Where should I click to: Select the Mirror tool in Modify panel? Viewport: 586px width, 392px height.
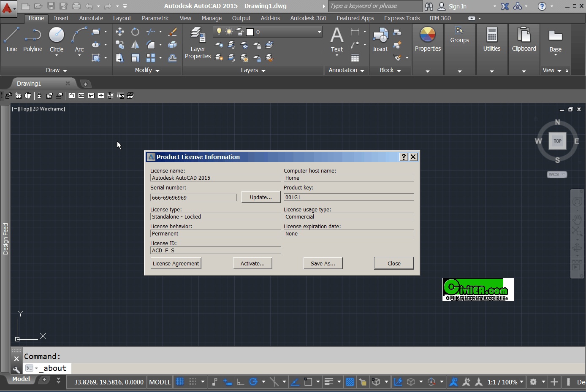135,45
